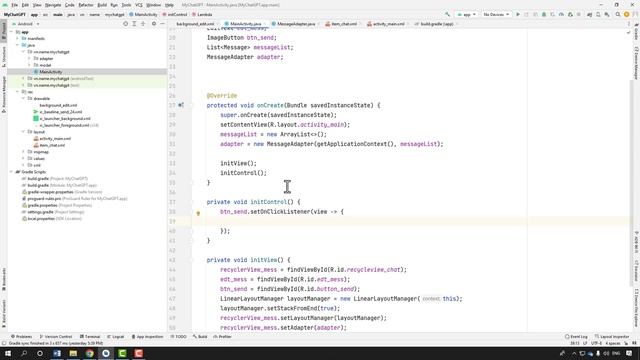Open the VCS menu
Viewport: 640px width, 360px height.
(x=139, y=5)
